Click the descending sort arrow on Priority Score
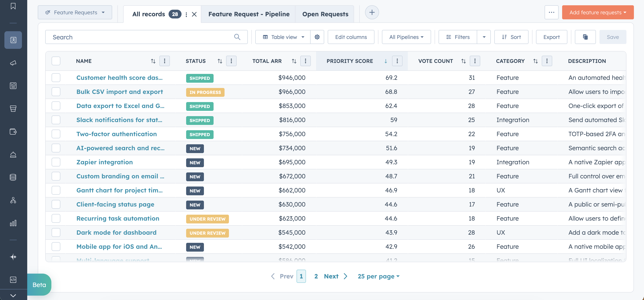The image size is (644, 300). [x=385, y=61]
